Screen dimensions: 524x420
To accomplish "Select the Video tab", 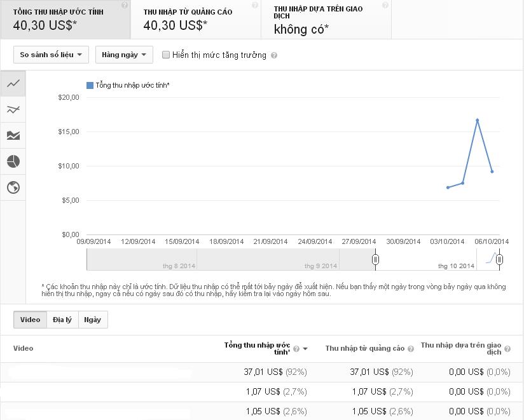I will (30, 320).
